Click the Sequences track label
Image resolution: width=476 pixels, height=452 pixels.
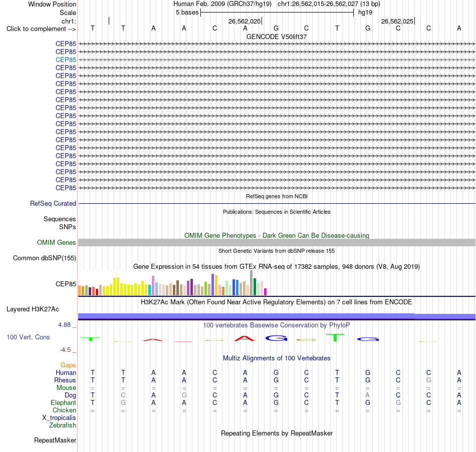tap(60, 219)
